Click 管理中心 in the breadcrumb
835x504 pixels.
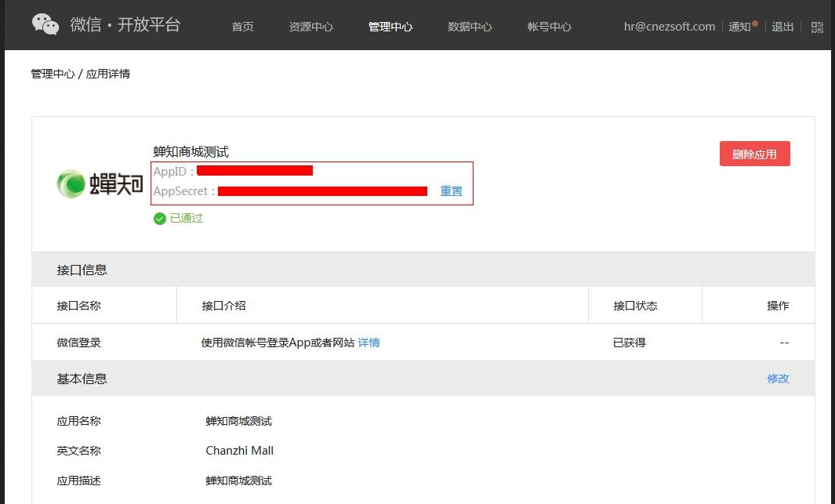click(x=53, y=74)
